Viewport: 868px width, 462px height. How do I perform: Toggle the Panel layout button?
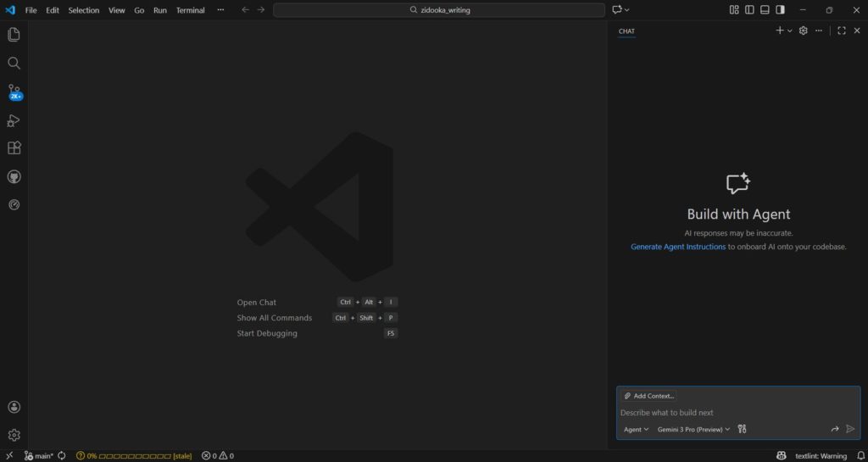pyautogui.click(x=765, y=10)
